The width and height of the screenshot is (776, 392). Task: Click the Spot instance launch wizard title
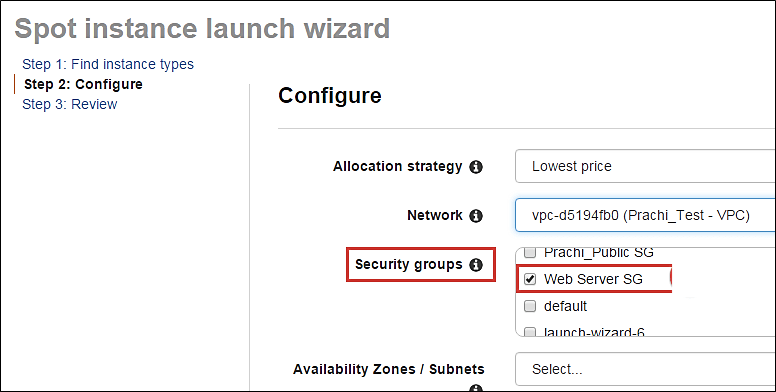[202, 29]
